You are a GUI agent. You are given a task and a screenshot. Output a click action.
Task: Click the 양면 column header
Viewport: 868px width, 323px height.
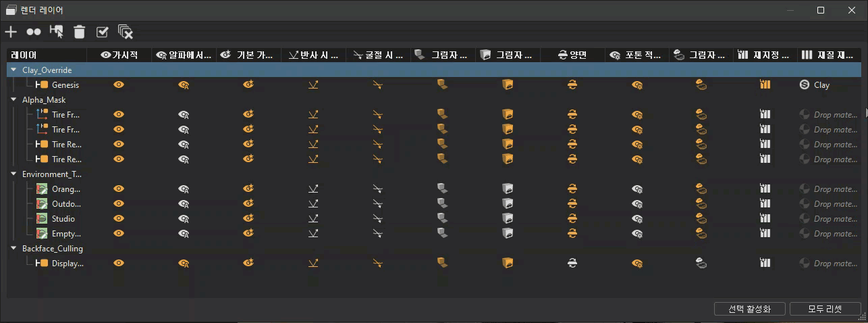tap(572, 55)
